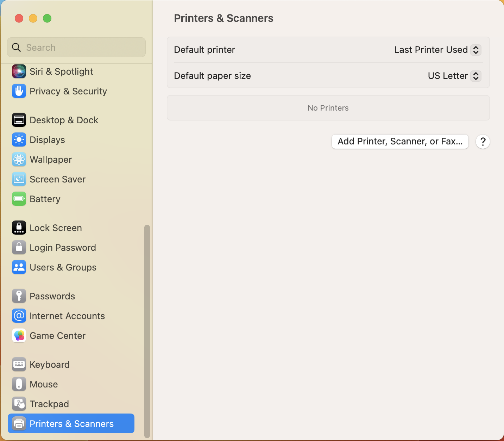This screenshot has width=504, height=441.
Task: Select Login Password label in sidebar
Action: click(x=63, y=248)
